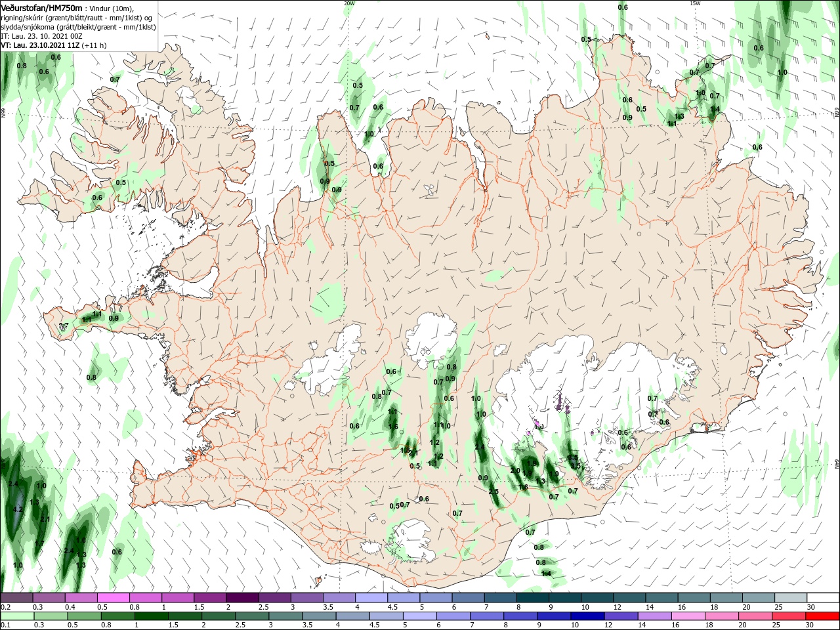
Task: Select the light gray swatch at snow level 25
Action: pos(791,598)
